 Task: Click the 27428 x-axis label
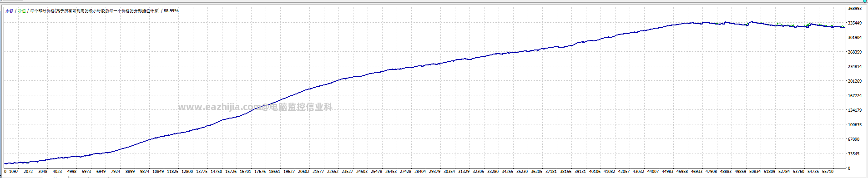click(x=406, y=172)
